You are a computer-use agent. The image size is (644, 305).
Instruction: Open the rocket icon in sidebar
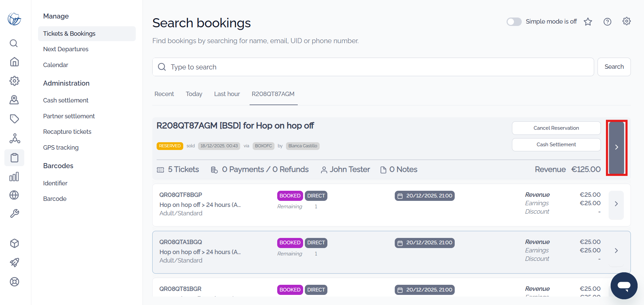pyautogui.click(x=14, y=263)
